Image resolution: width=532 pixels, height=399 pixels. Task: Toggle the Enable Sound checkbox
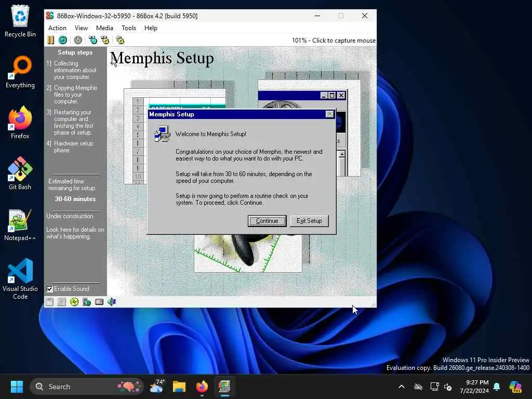coord(50,289)
